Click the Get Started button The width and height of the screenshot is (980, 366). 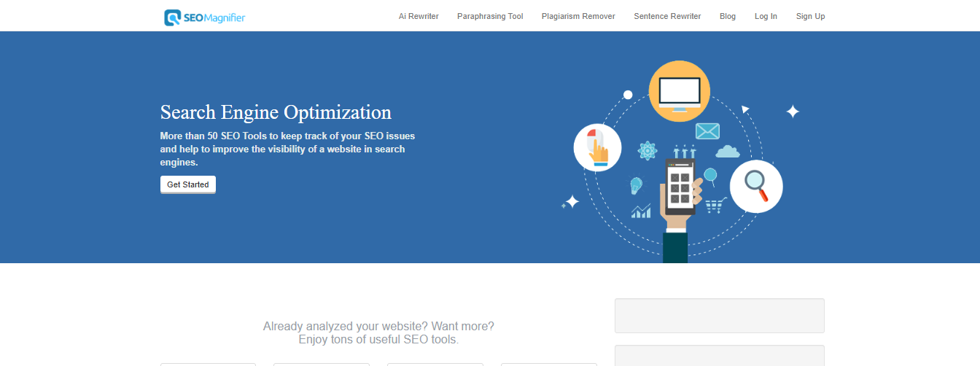tap(188, 184)
